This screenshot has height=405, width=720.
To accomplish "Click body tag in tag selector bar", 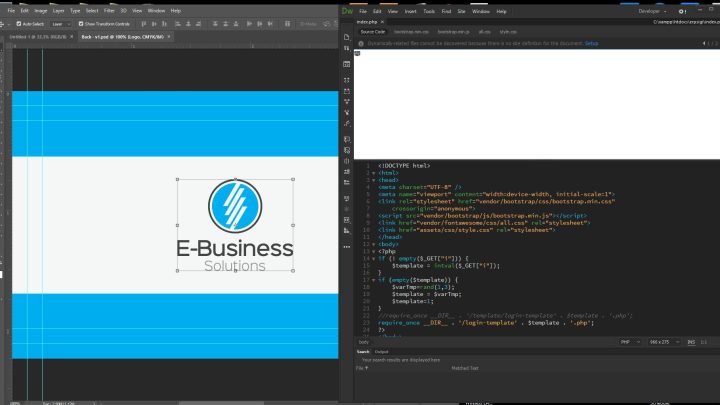I will point(364,342).
